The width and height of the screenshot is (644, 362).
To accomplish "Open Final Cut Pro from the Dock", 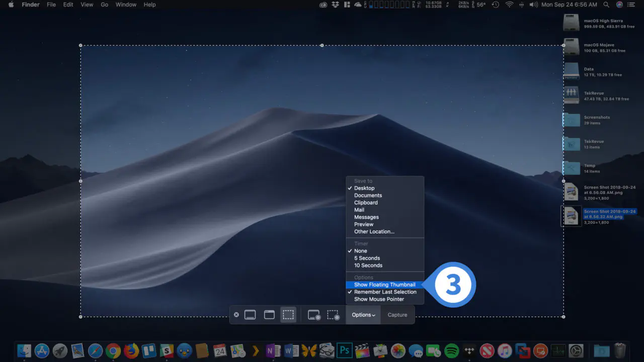I will click(x=363, y=350).
